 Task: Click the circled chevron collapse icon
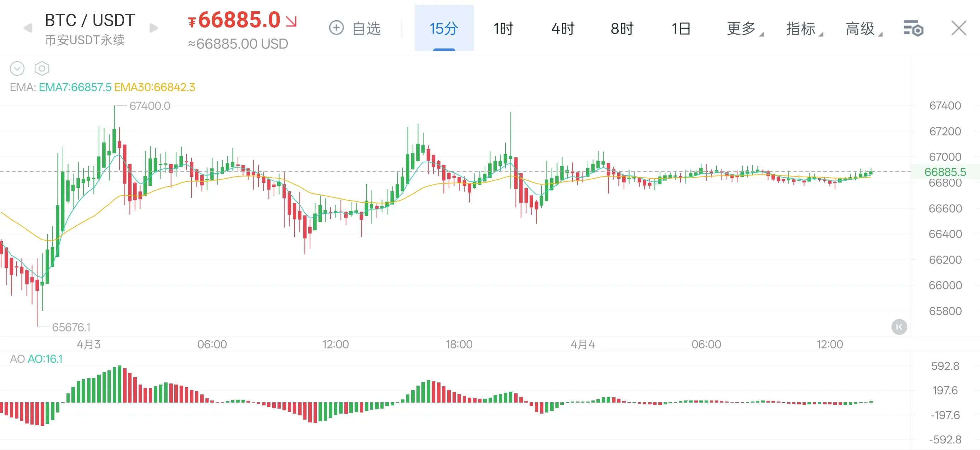click(x=17, y=69)
